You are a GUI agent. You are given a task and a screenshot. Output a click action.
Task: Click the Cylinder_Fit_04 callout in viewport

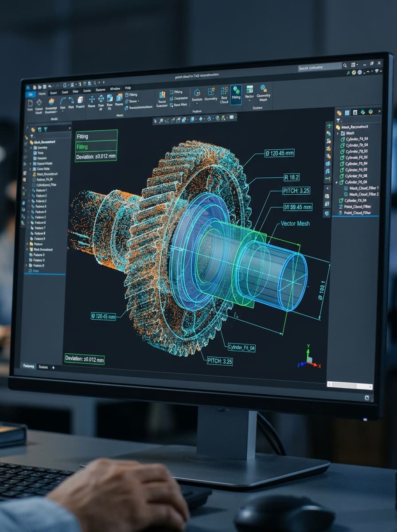[241, 348]
